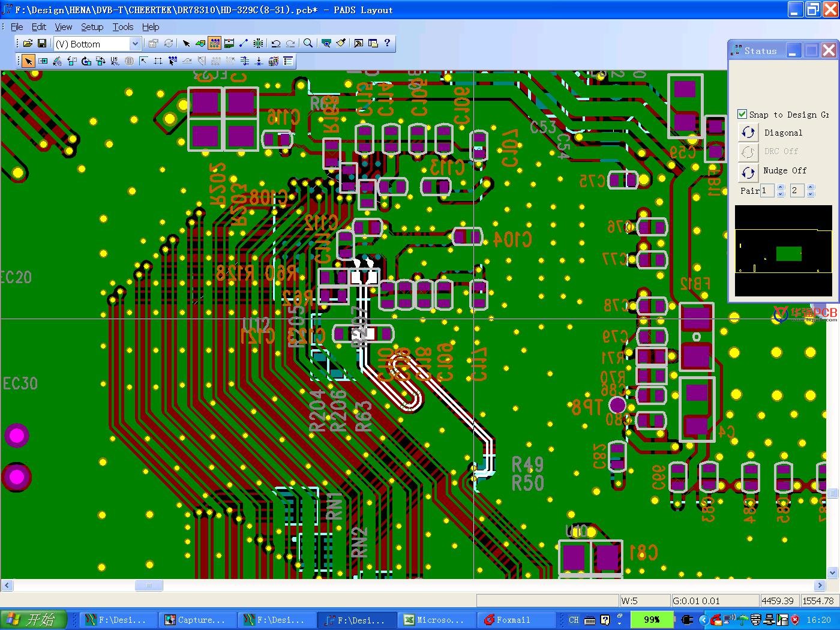Toggle the Diagonal angle mode button
The width and height of the screenshot is (840, 630).
(x=748, y=133)
